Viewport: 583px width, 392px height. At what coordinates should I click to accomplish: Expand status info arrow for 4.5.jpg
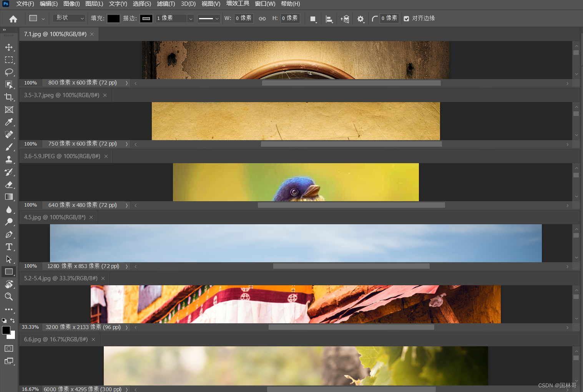pos(126,266)
